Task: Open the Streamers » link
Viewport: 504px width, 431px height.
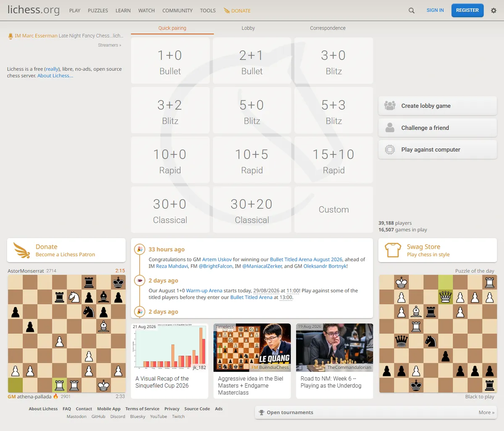Action: click(x=110, y=45)
